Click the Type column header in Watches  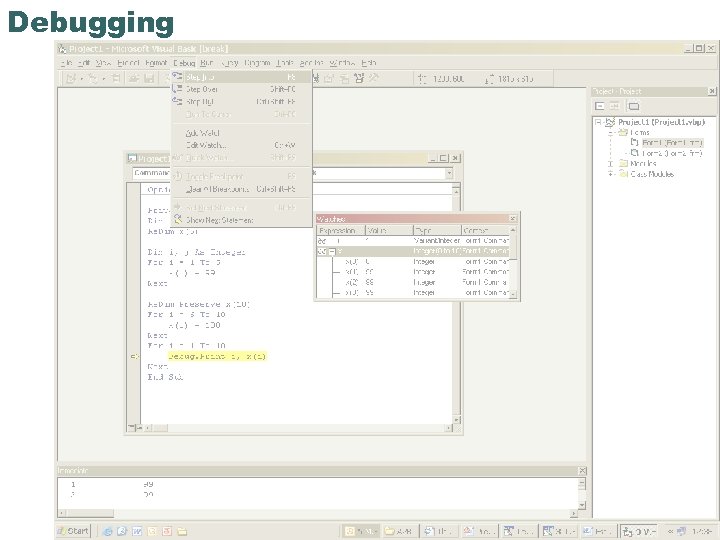(x=437, y=231)
